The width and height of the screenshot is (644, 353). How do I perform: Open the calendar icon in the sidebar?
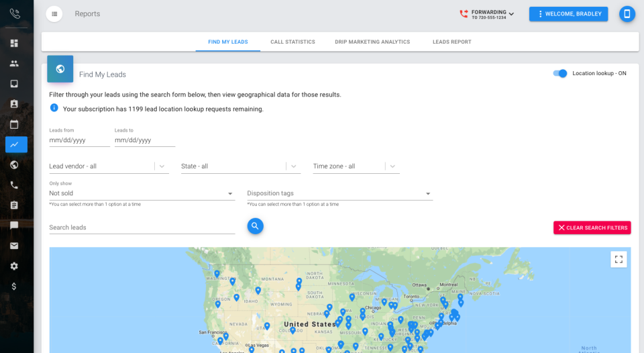14,124
